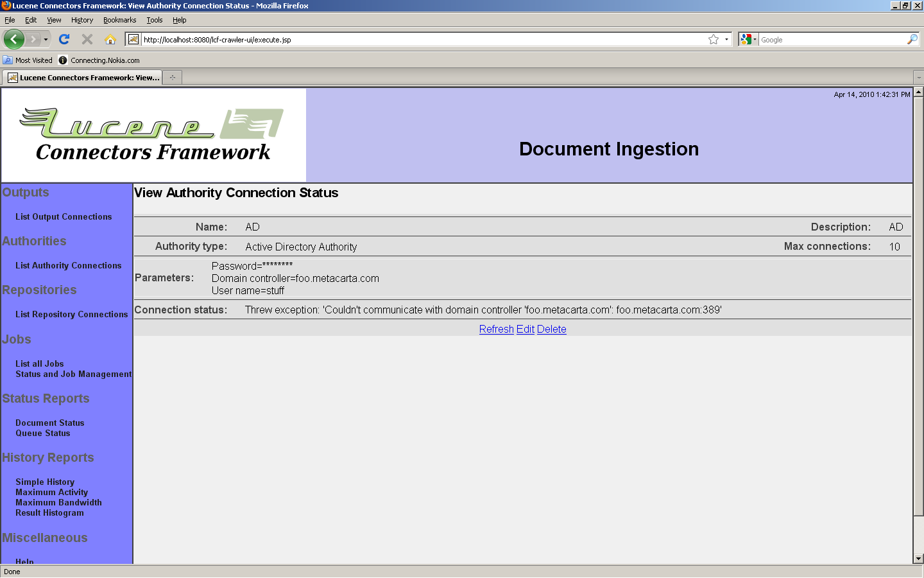Click the Most Visited bookmarks icon
The height and width of the screenshot is (578, 924).
pos(8,60)
